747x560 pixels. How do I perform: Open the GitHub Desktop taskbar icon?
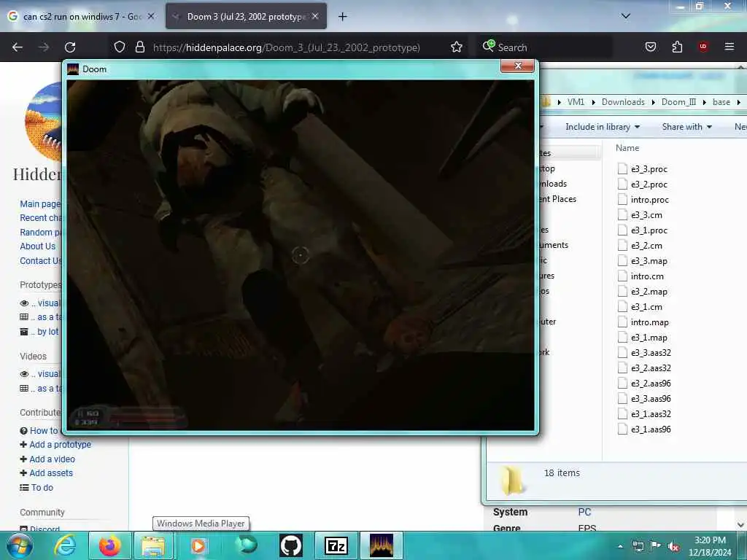(290, 545)
